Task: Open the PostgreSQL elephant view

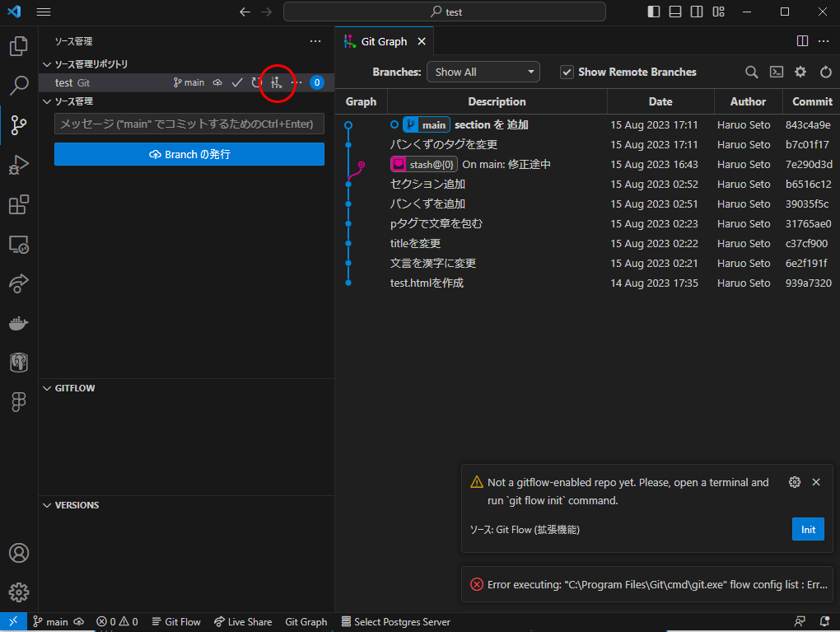Action: tap(19, 363)
